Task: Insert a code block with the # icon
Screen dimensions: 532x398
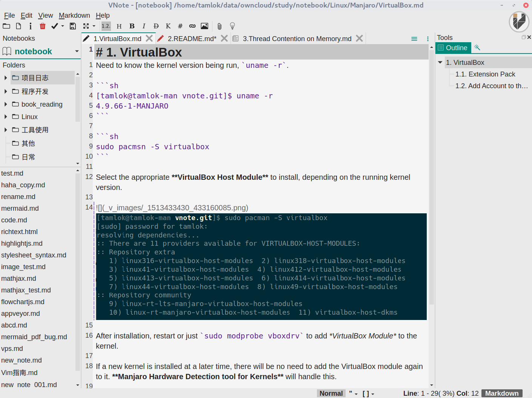Action: [180, 26]
